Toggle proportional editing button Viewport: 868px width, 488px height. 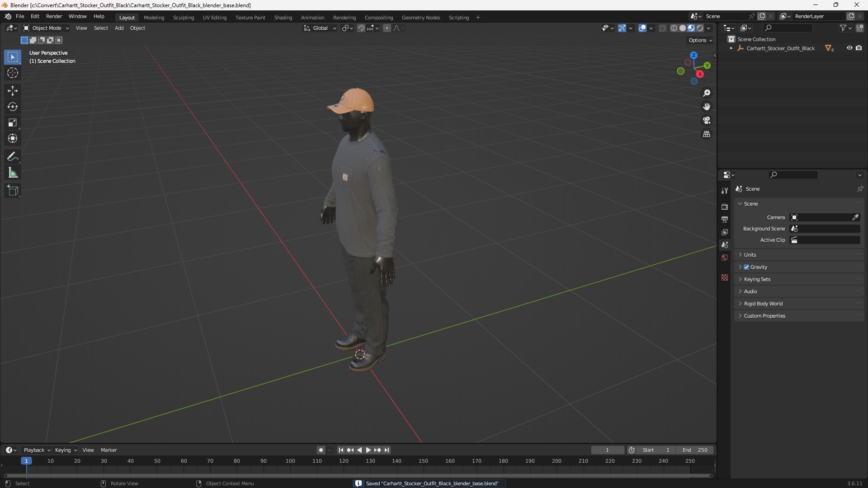click(387, 28)
